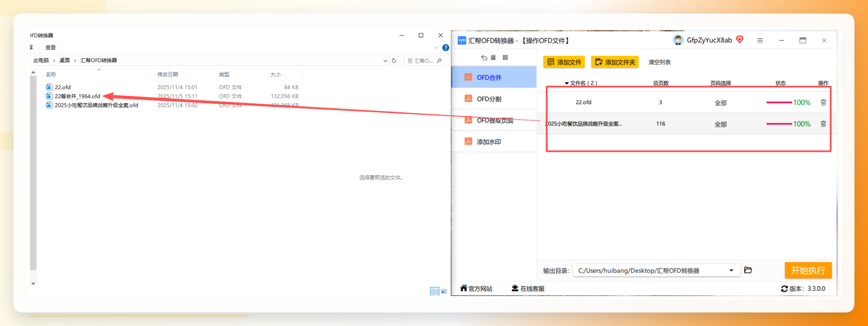
Task: Select 全部 page option for 2025小吃餐饮 row
Action: tap(720, 124)
